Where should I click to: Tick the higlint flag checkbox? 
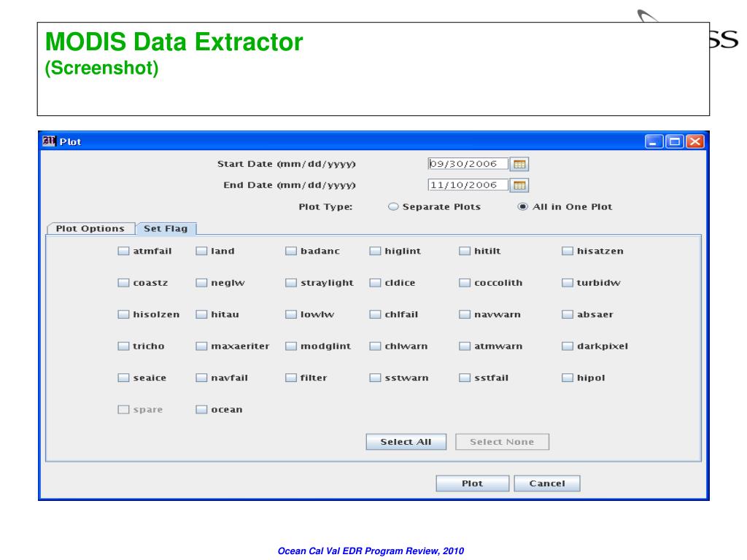376,251
